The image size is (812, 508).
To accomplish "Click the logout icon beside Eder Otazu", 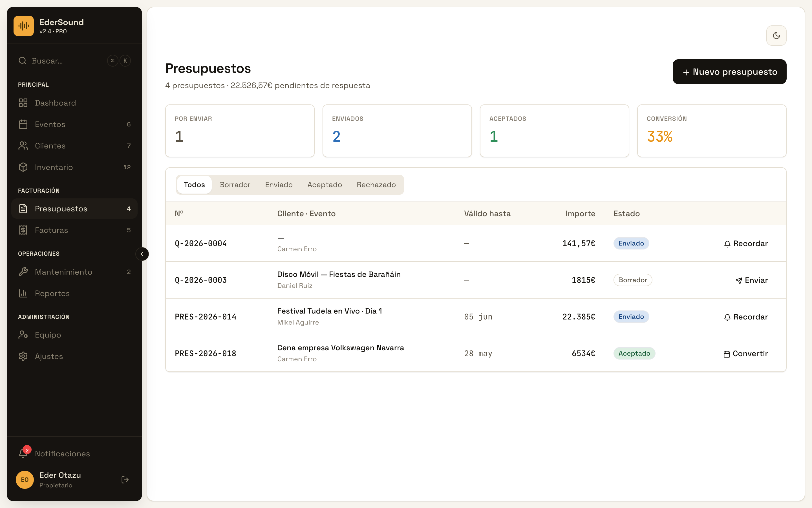I will click(125, 480).
